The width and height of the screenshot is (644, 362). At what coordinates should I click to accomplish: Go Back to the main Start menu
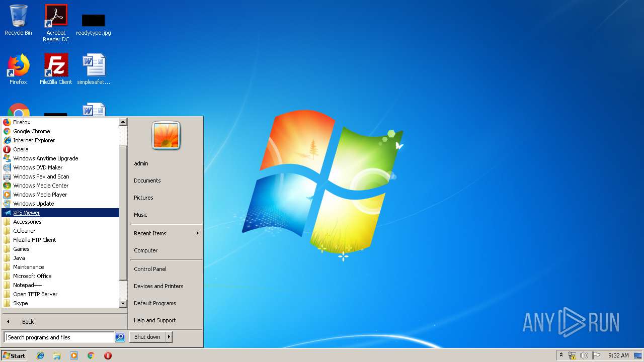tap(64, 322)
